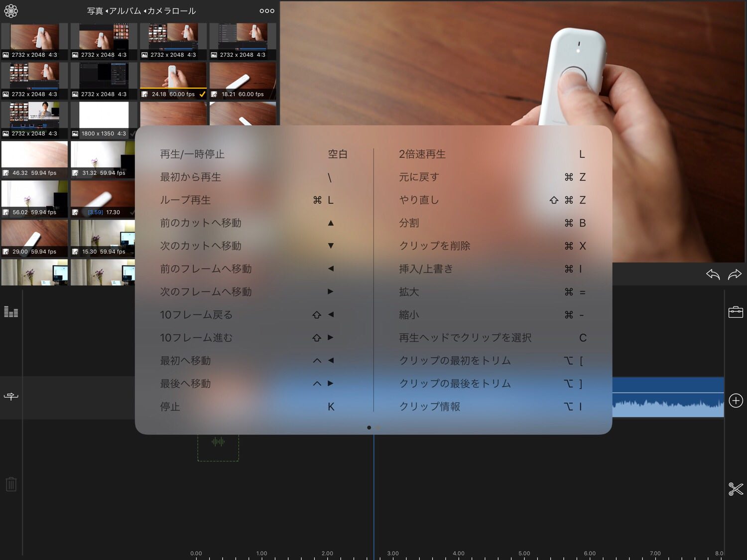Open the three-dot library options menu
This screenshot has width=747, height=560.
(267, 10)
